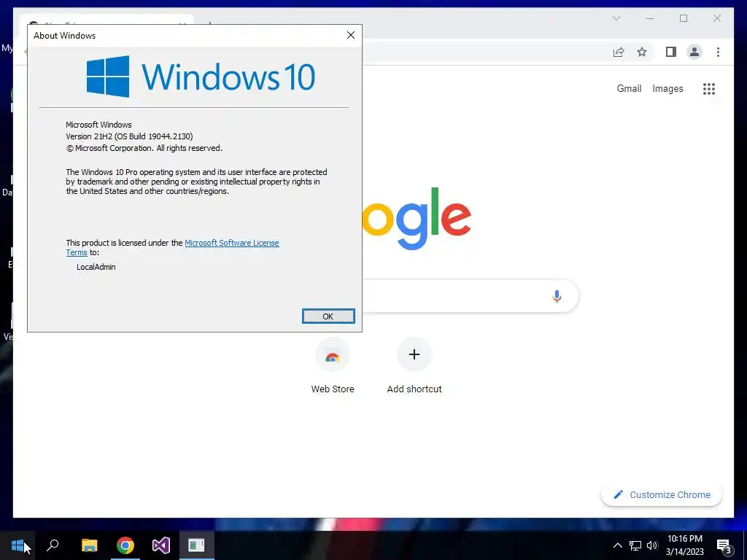Viewport: 747px width, 560px height.
Task: Maximize the Chrome window
Action: (x=684, y=18)
